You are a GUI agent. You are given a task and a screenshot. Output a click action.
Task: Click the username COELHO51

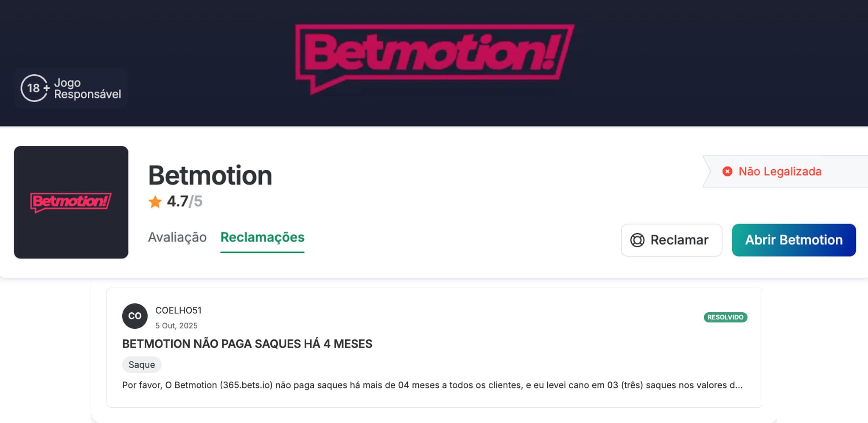click(178, 310)
